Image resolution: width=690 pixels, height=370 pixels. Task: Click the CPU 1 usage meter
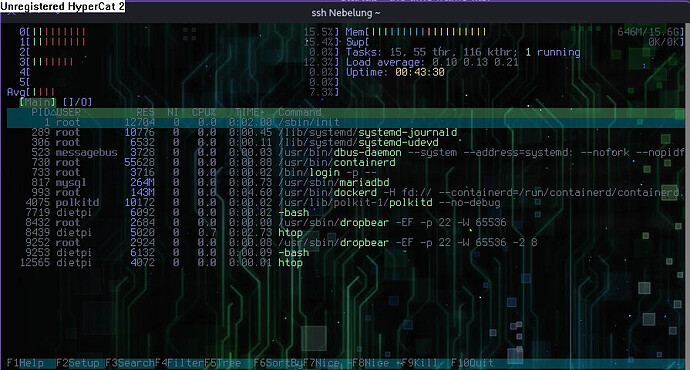(x=179, y=42)
